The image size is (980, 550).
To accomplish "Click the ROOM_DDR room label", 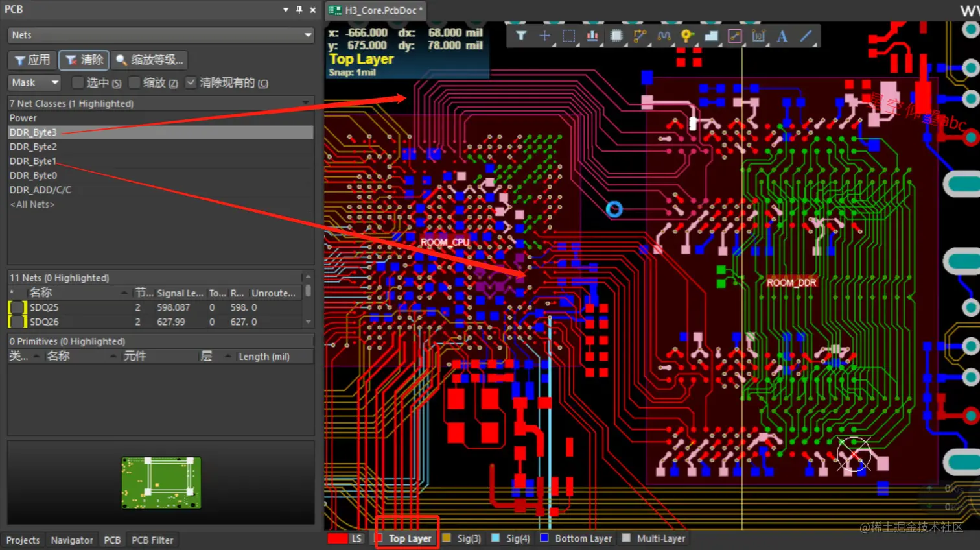I will [x=791, y=283].
